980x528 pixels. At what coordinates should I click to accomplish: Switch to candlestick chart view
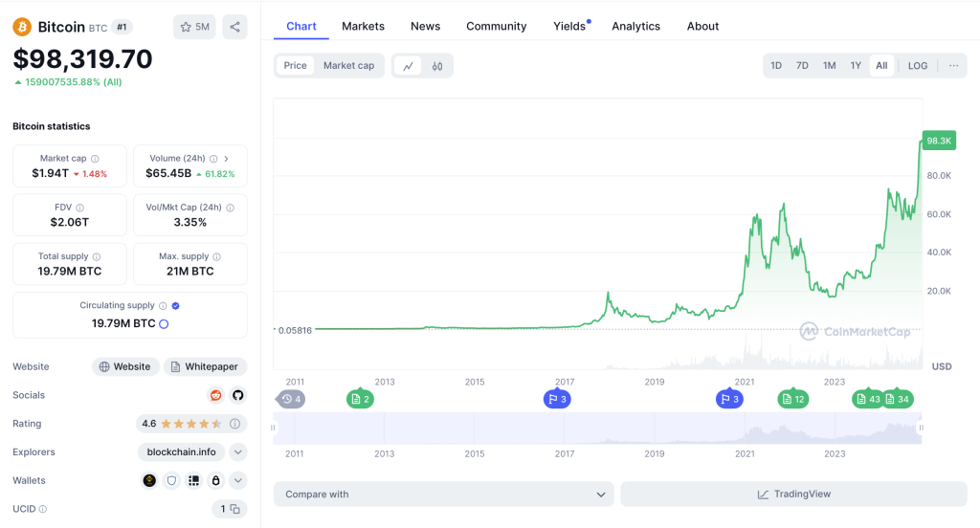(437, 66)
